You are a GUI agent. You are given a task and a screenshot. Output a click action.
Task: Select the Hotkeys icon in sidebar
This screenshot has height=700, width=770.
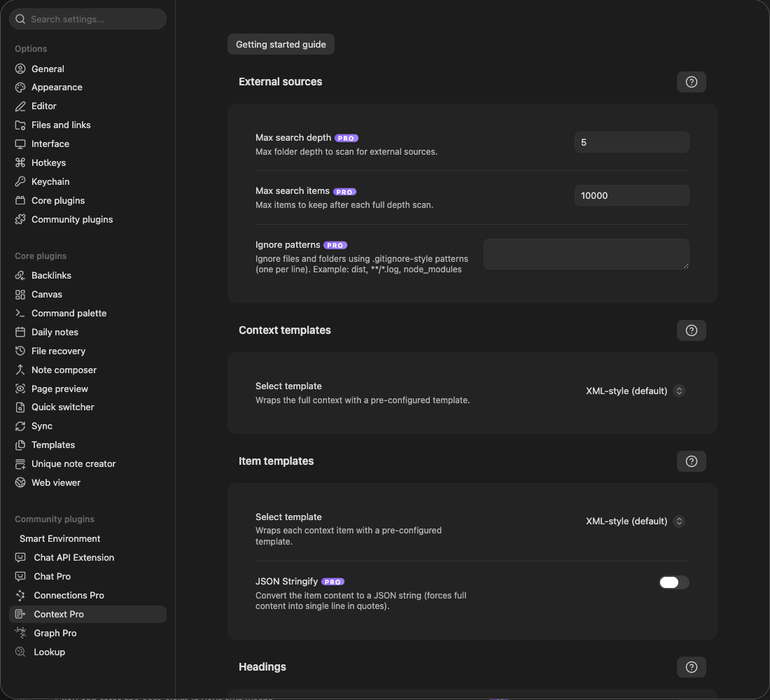(x=20, y=162)
